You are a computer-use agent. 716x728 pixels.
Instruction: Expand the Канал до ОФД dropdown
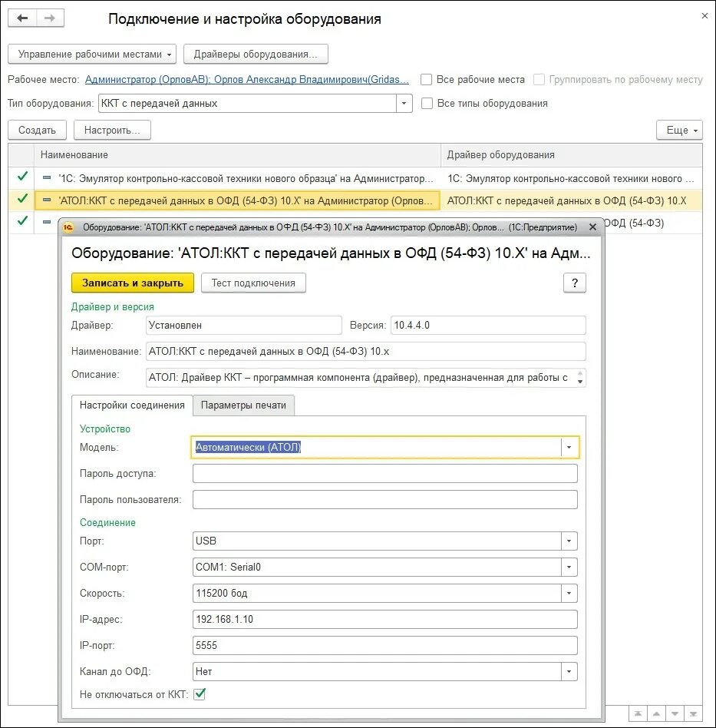coord(569,671)
